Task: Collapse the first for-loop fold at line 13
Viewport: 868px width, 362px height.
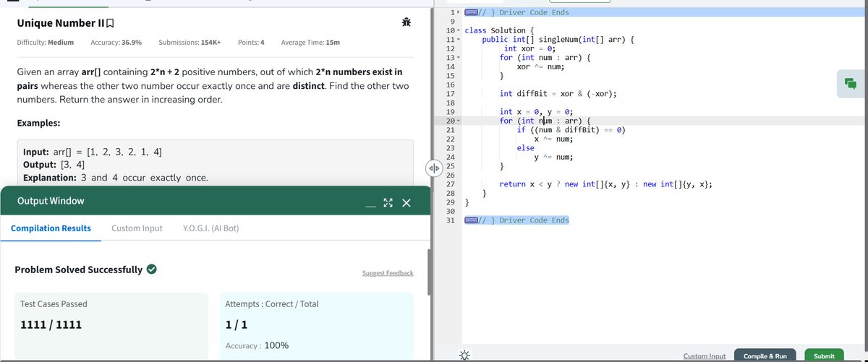Action: pos(459,58)
